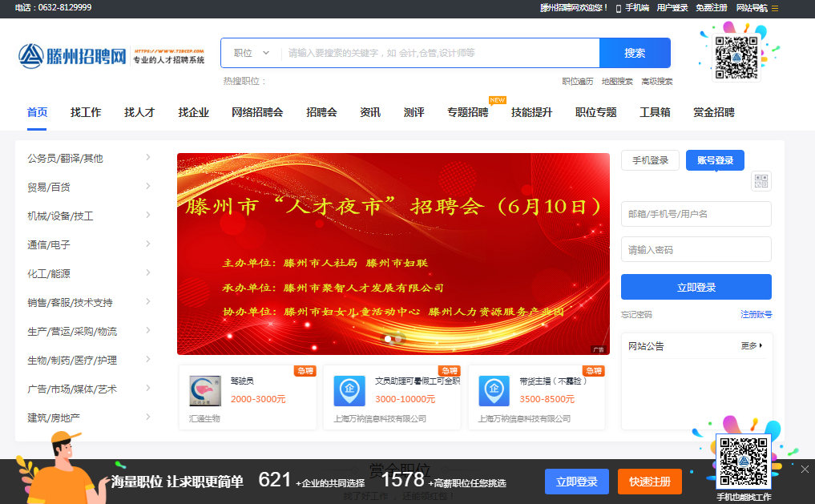Open the 资讯 navigation tab
The image size is (815, 504).
[x=370, y=112]
